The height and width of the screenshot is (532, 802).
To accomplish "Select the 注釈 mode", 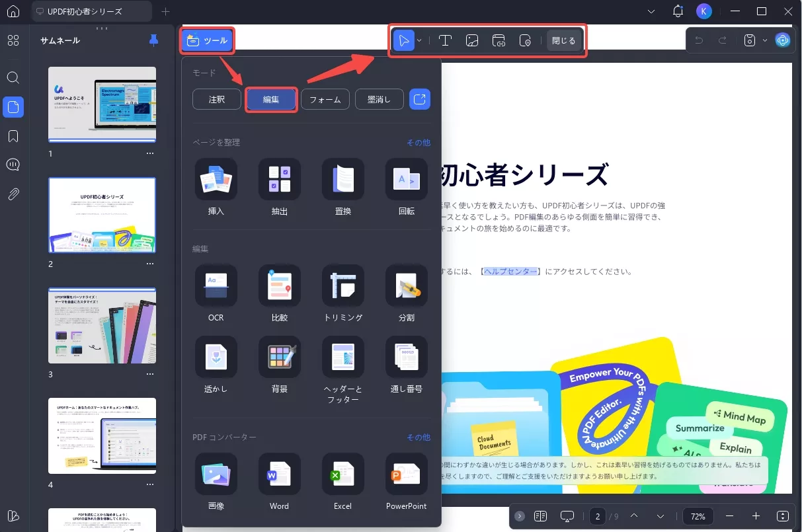I will tap(217, 100).
